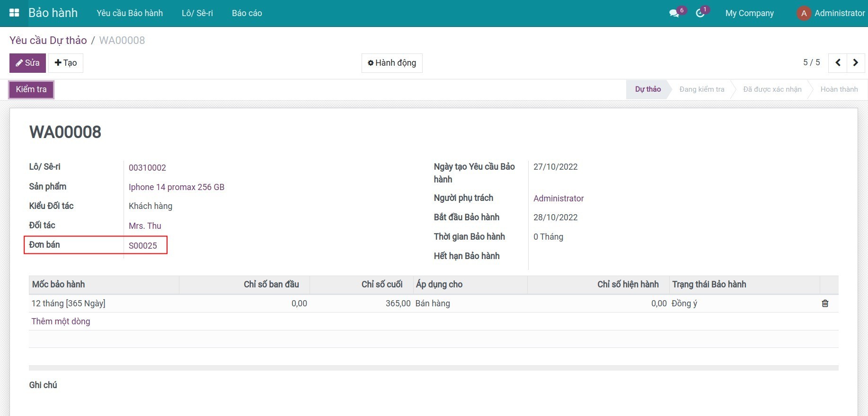Open the apps grid menu icon
868x416 pixels.
point(14,13)
